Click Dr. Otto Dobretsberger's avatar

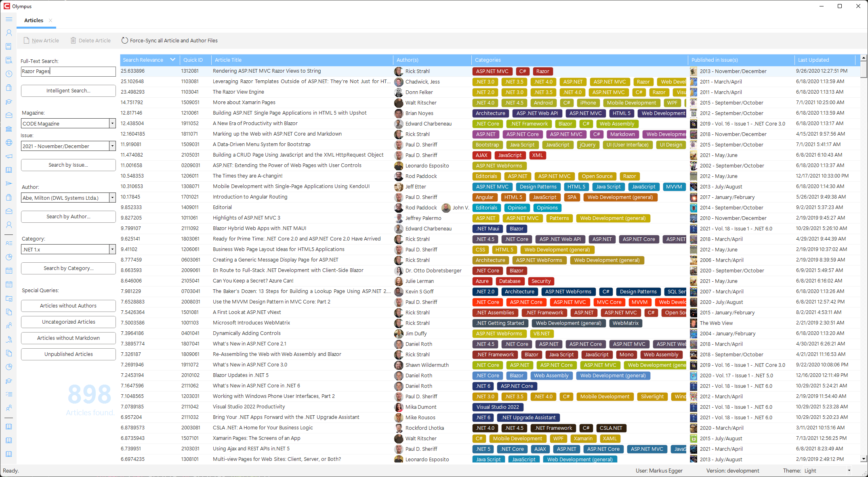click(x=399, y=271)
